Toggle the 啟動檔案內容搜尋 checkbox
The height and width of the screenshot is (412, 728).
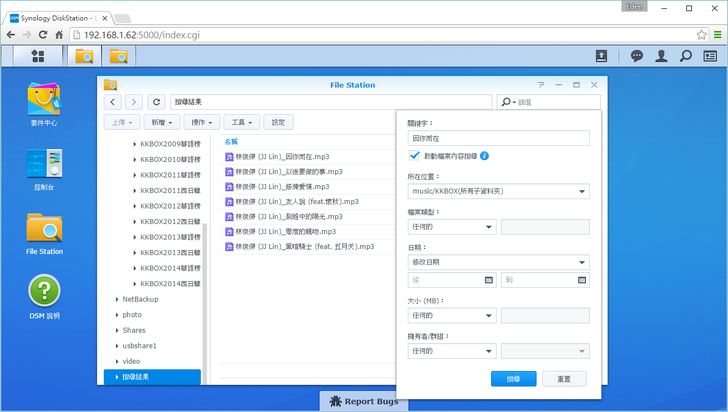415,156
